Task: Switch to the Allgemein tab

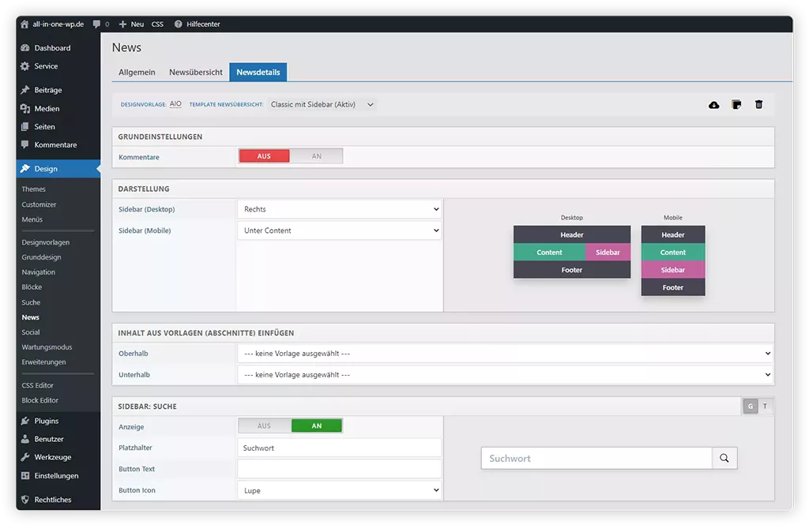Action: coord(137,73)
